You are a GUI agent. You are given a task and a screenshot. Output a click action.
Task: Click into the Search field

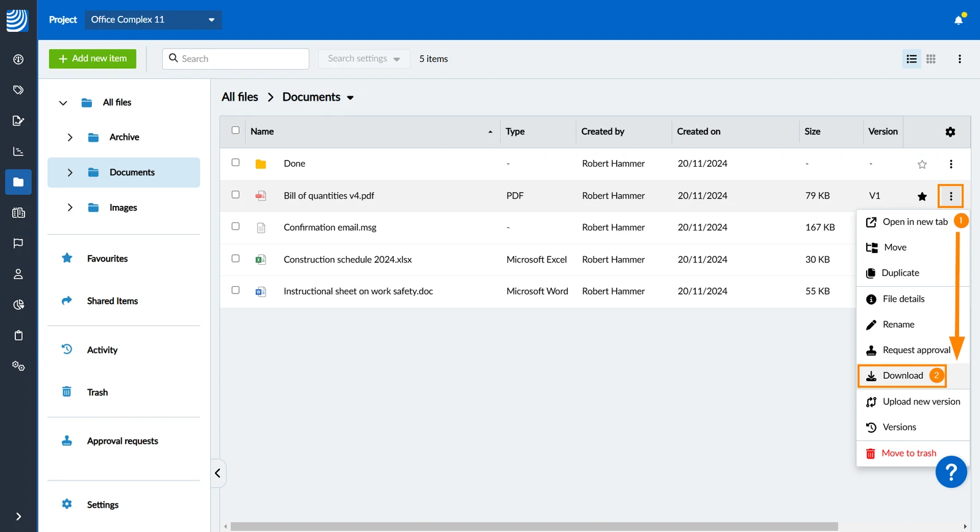tap(236, 59)
